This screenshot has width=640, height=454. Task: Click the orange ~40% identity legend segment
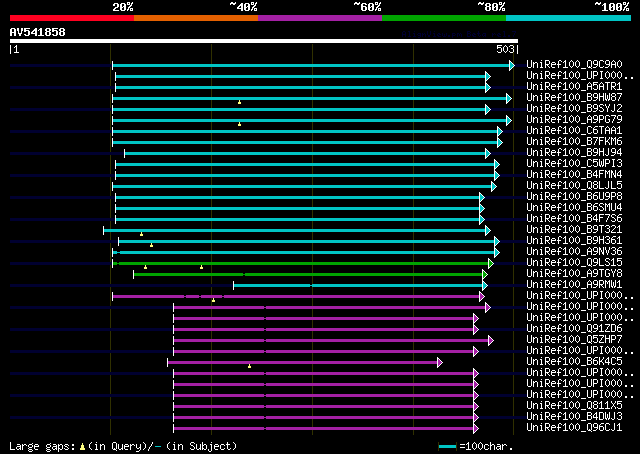[196, 18]
